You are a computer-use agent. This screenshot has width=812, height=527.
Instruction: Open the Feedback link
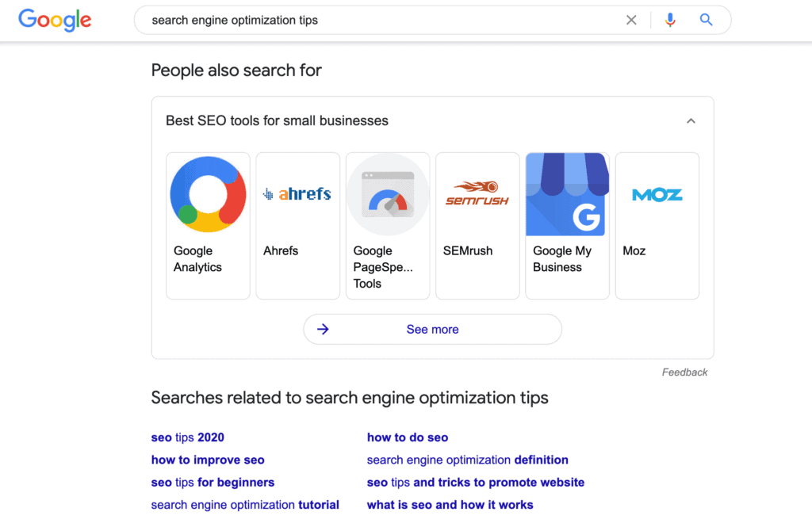coord(684,372)
